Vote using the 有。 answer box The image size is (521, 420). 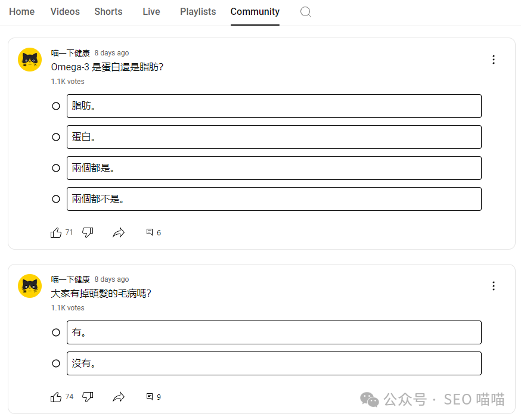[x=274, y=332]
